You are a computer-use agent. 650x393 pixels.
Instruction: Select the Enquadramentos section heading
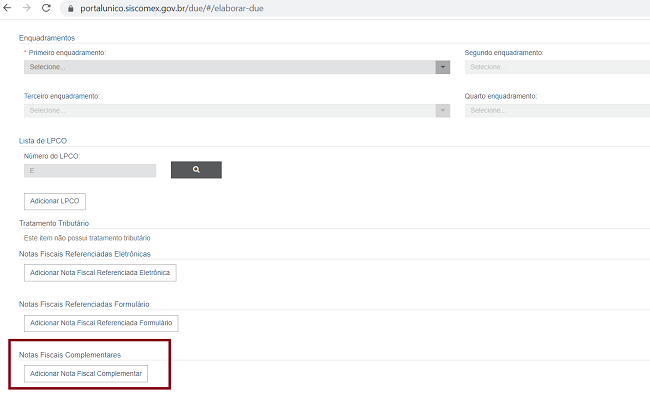click(47, 38)
